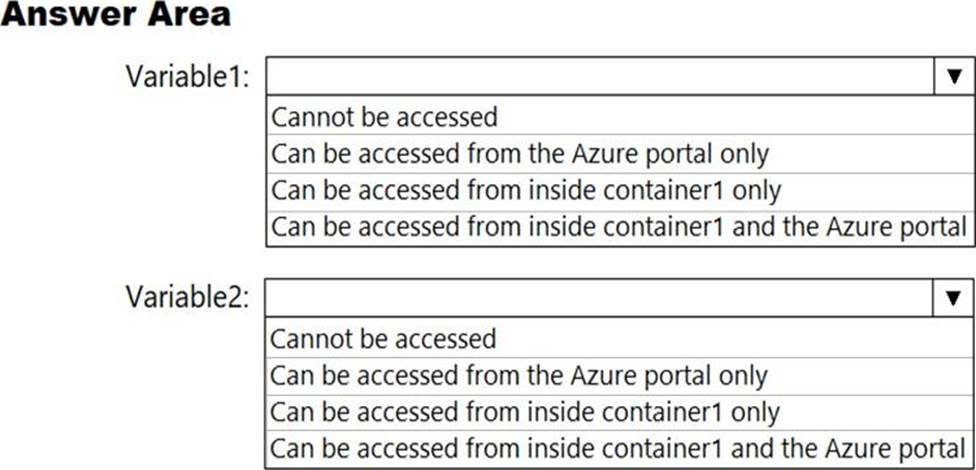Open the Variable1 dropdown arrow

pyautogui.click(x=953, y=76)
